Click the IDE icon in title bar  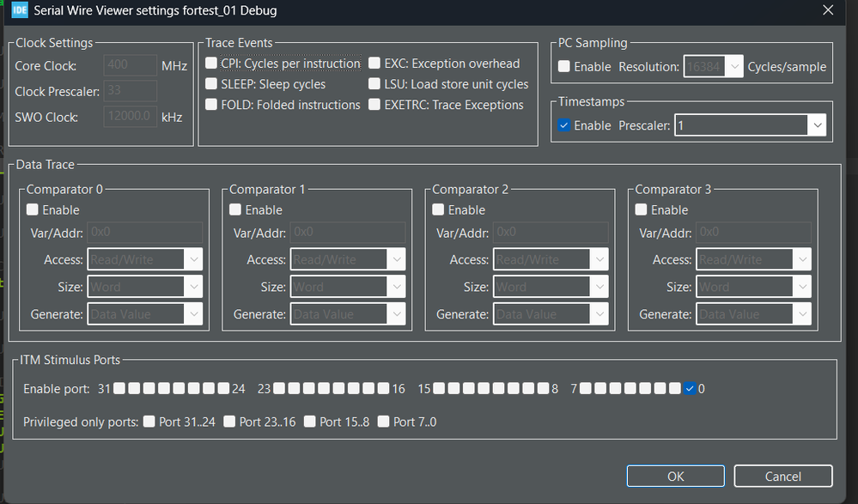point(20,10)
